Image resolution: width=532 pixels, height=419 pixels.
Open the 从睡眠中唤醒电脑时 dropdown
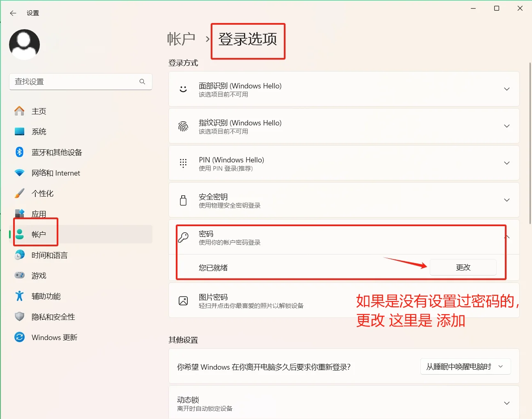pyautogui.click(x=465, y=366)
